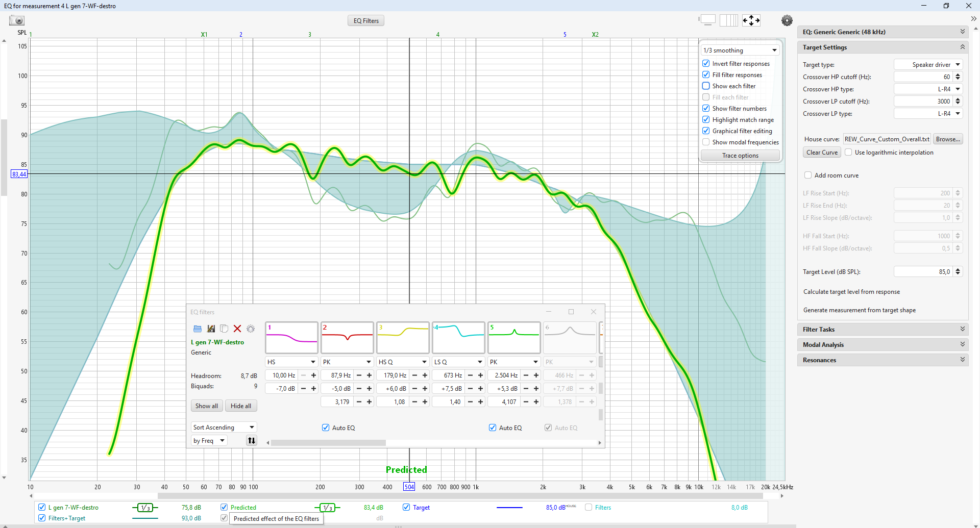Increase filter 3 Q with plus button
The width and height of the screenshot is (980, 528).
pyautogui.click(x=425, y=402)
